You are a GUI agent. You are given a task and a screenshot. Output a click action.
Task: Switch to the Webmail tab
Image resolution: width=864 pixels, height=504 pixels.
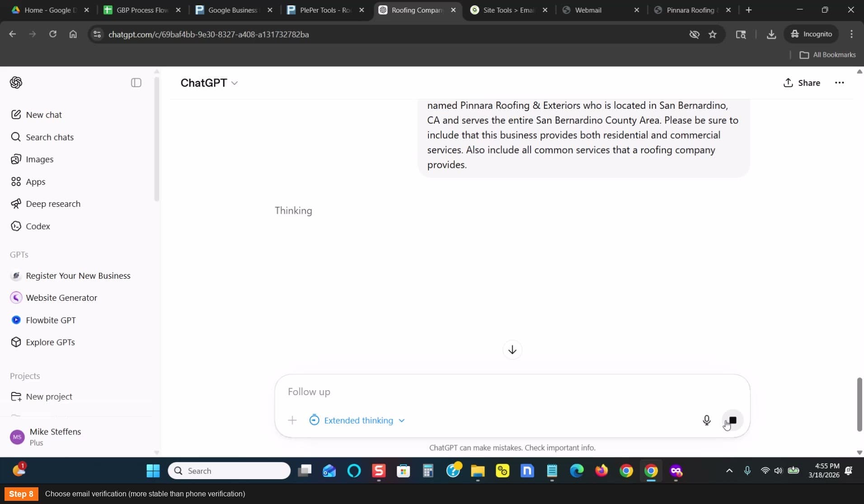[601, 10]
